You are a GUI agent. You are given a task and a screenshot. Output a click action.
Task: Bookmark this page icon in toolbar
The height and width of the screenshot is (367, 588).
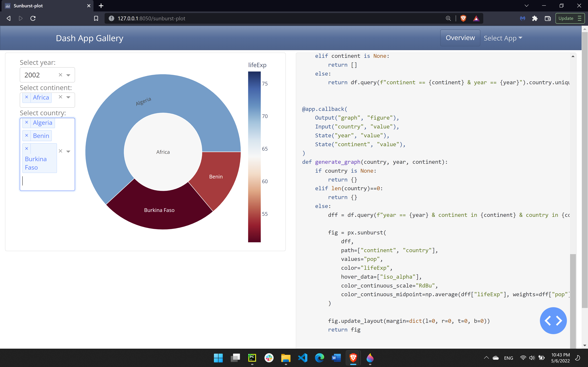96,19
